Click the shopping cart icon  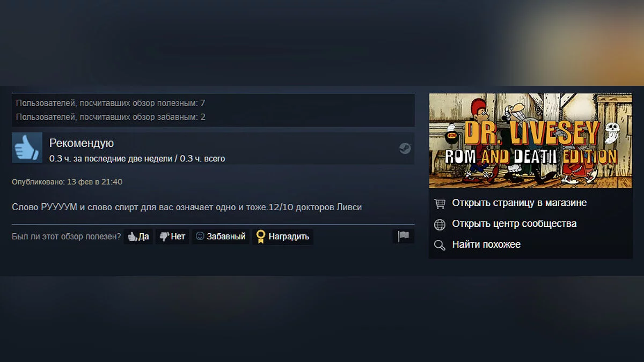(440, 203)
